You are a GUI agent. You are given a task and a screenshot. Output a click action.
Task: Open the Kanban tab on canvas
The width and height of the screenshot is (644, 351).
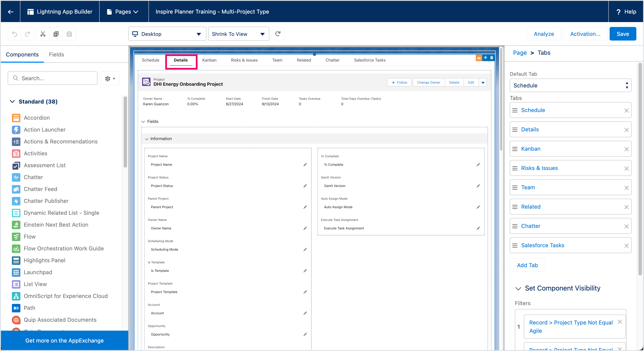209,60
